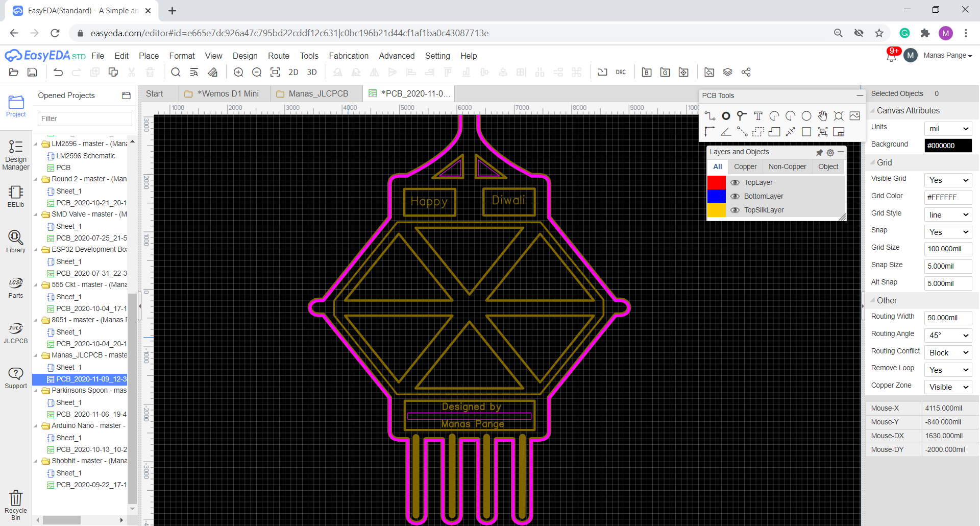Image resolution: width=980 pixels, height=526 pixels.
Task: Click the TopLayer red color swatch
Action: pos(716,182)
